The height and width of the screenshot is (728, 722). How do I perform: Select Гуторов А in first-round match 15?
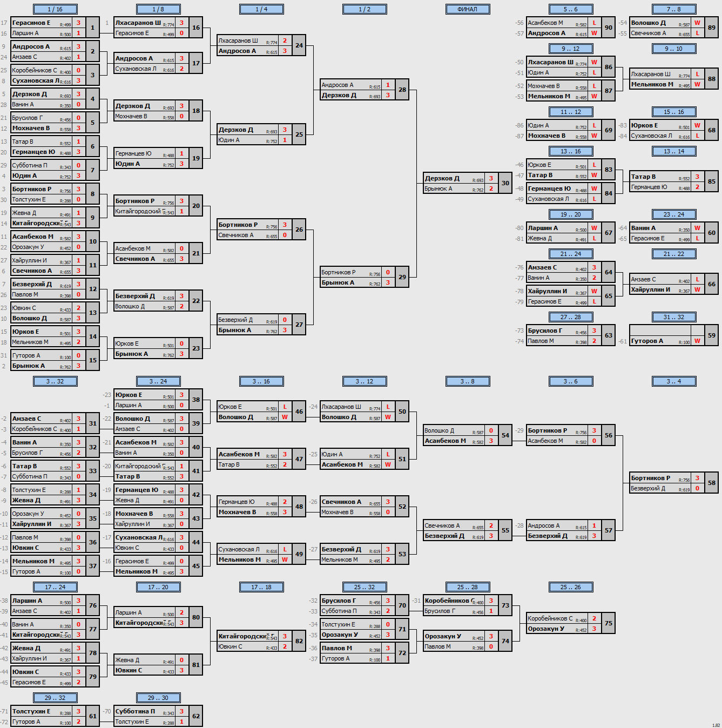(x=26, y=355)
